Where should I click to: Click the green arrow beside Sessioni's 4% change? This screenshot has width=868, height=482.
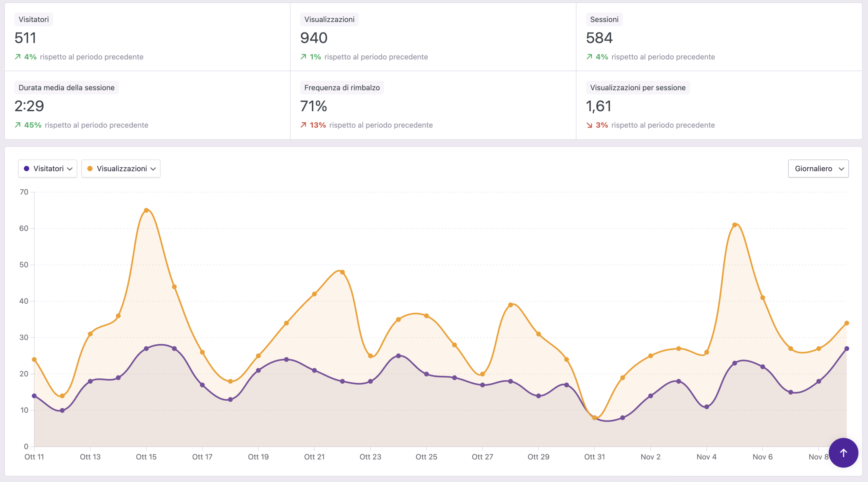point(590,57)
